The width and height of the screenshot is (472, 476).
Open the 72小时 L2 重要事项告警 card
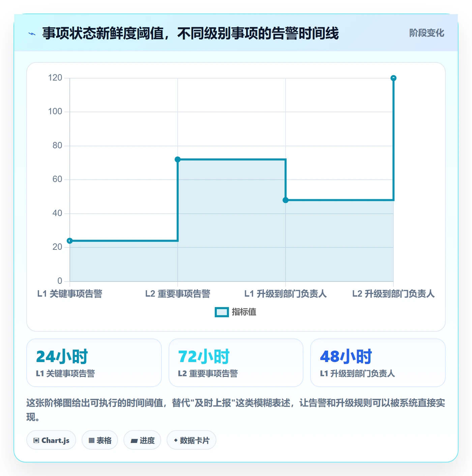[x=236, y=363]
